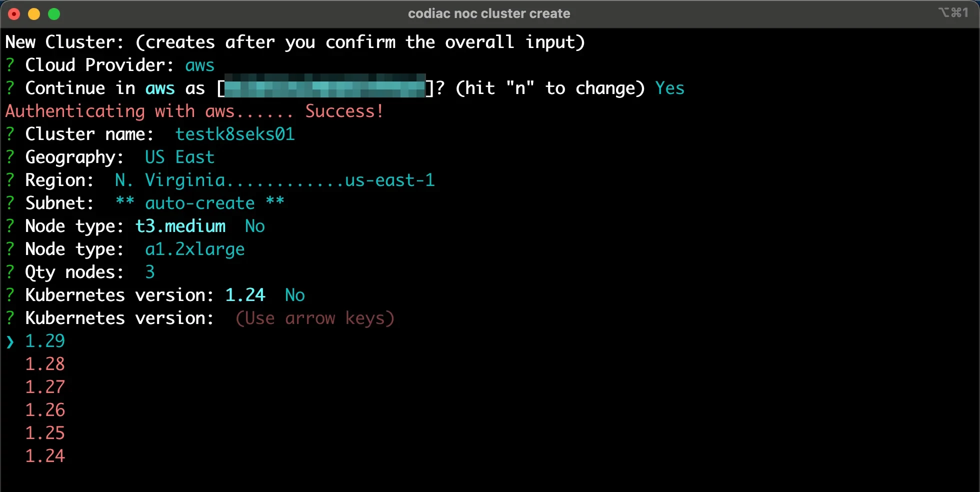Image resolution: width=980 pixels, height=492 pixels.
Task: Click the 'Yes' answer on the Continue line
Action: point(669,88)
